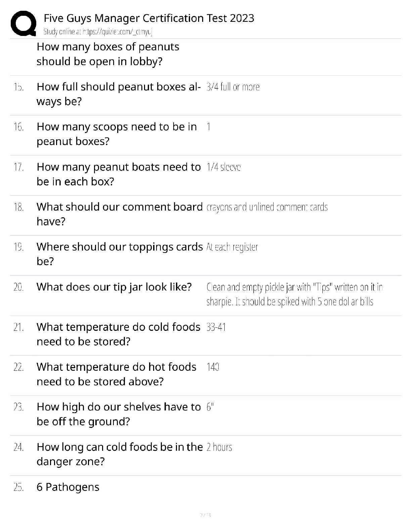The height and width of the screenshot is (532, 411).
Task: Click question 20 about the tip jar
Action: [114, 287]
